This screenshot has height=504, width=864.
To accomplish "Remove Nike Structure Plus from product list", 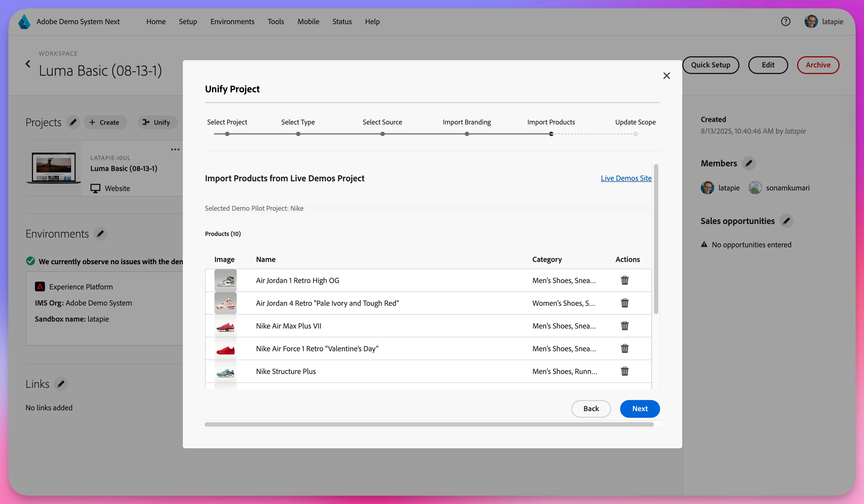I will coord(624,371).
